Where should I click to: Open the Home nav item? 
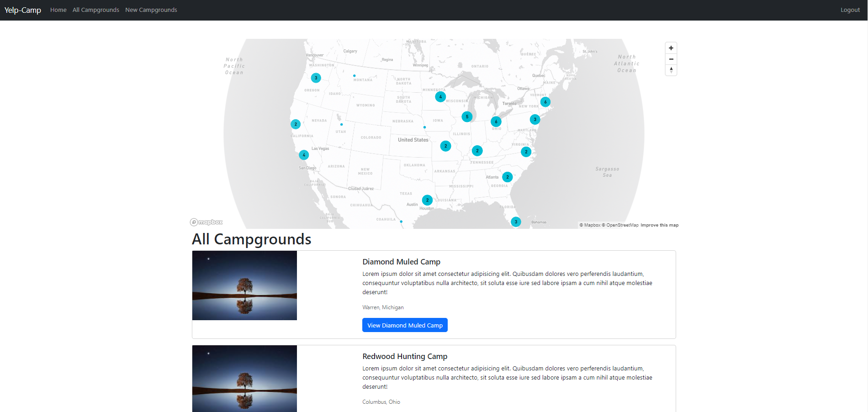point(58,10)
